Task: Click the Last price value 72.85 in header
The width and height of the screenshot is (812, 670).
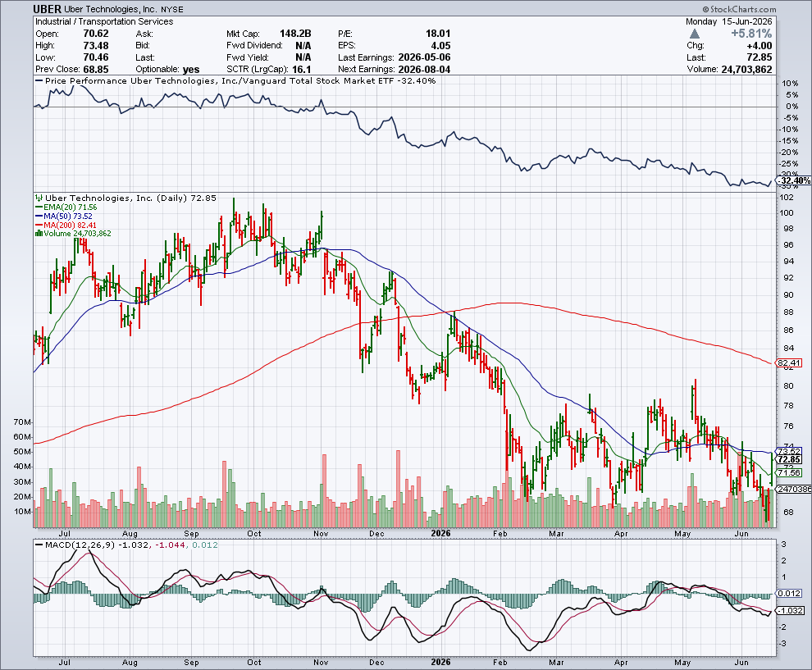Action: coord(760,57)
